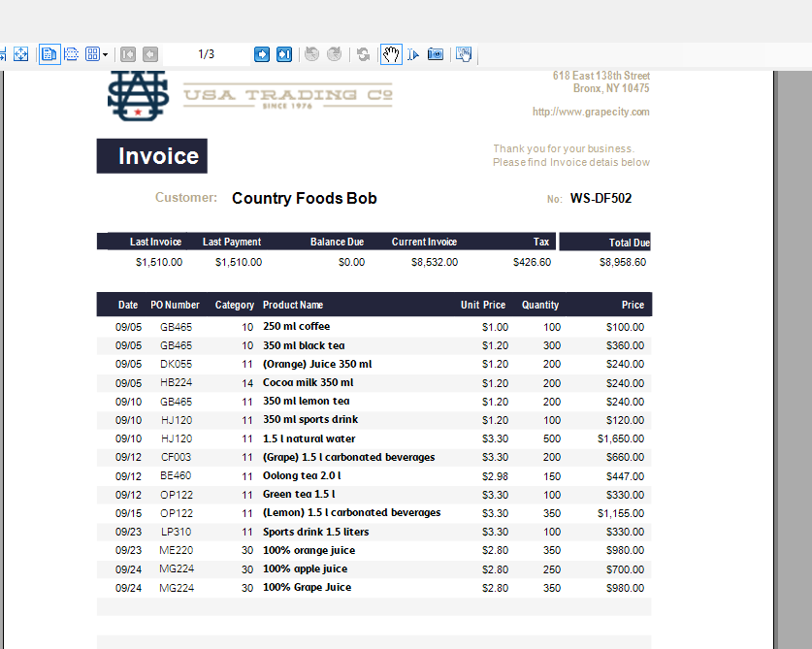Select single page view mode
The height and width of the screenshot is (649, 812).
click(49, 54)
